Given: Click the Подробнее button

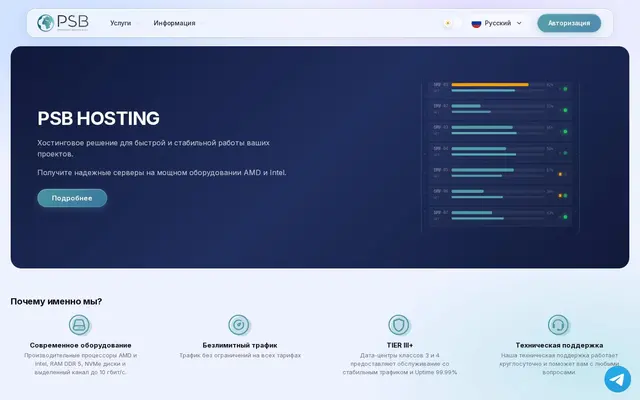Looking at the screenshot, I should tap(72, 198).
